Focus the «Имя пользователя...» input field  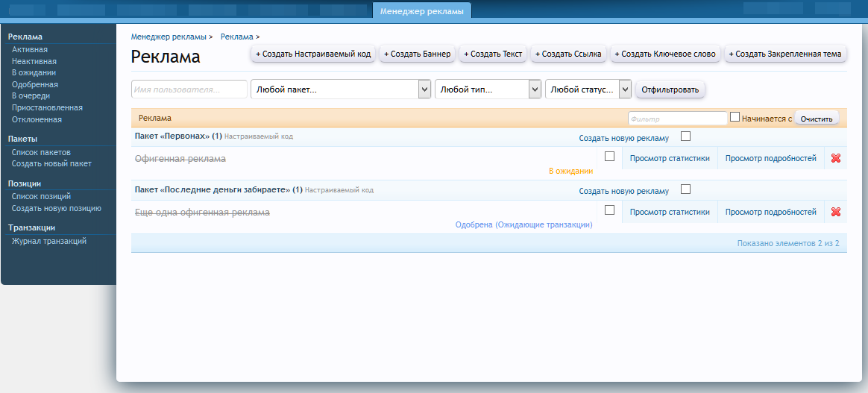click(x=189, y=89)
